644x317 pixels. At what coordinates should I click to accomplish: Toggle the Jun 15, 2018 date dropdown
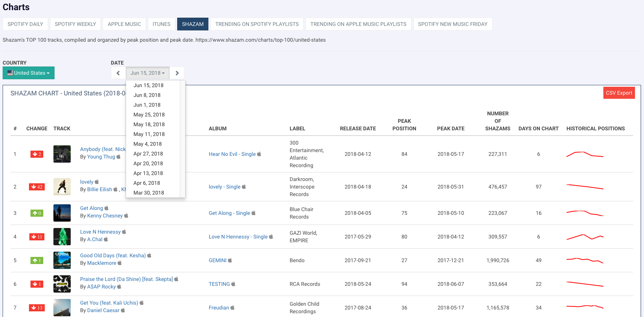(x=147, y=73)
